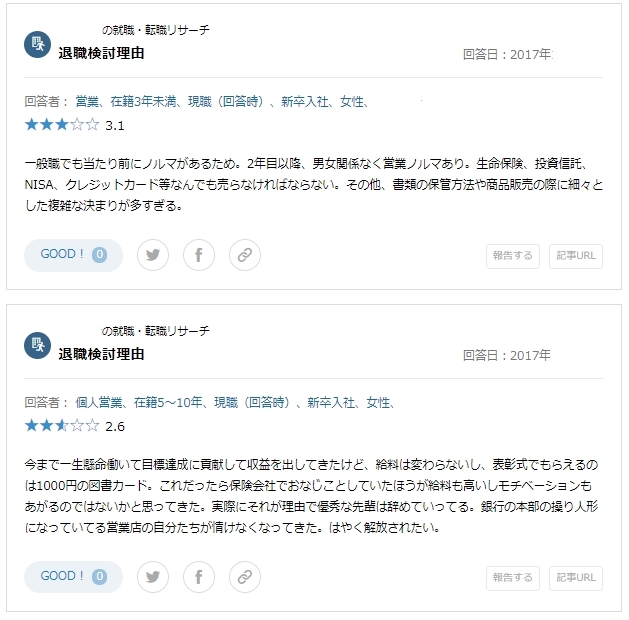Click the first review's round avatar icon
Viewport: 629px width, 620px height.
coord(37,45)
